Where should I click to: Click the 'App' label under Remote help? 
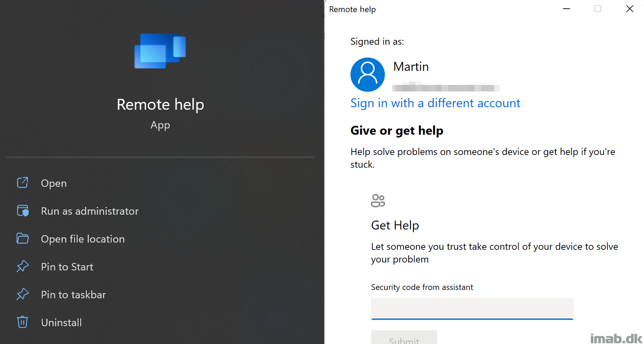click(x=160, y=125)
